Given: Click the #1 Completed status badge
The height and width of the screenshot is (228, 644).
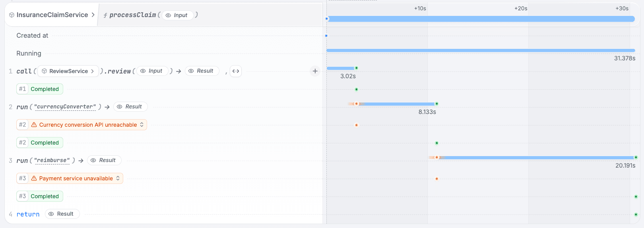Looking at the screenshot, I should click(40, 89).
